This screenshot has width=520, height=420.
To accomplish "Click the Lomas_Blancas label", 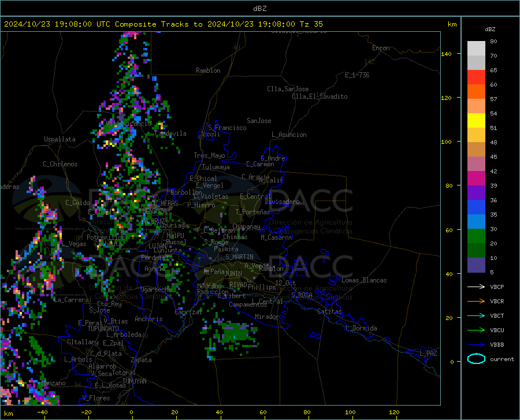I will [x=364, y=280].
